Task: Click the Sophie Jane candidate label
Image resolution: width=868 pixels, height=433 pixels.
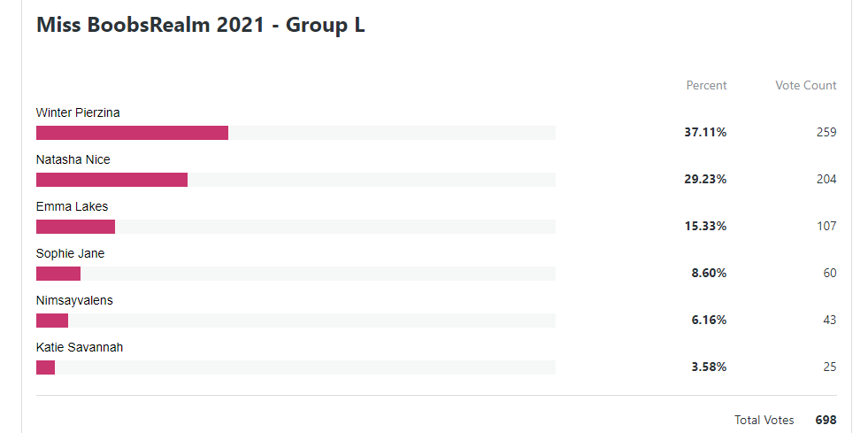Action: (x=70, y=253)
